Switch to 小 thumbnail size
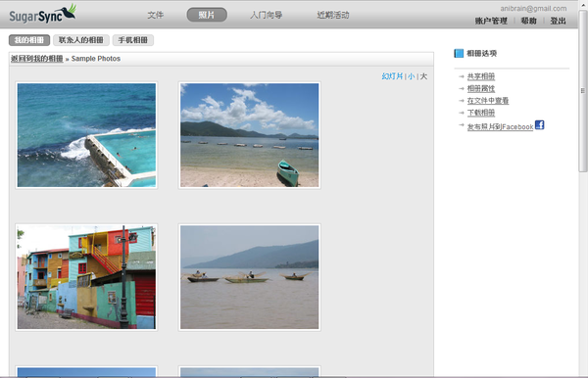This screenshot has height=378, width=588. click(x=412, y=76)
